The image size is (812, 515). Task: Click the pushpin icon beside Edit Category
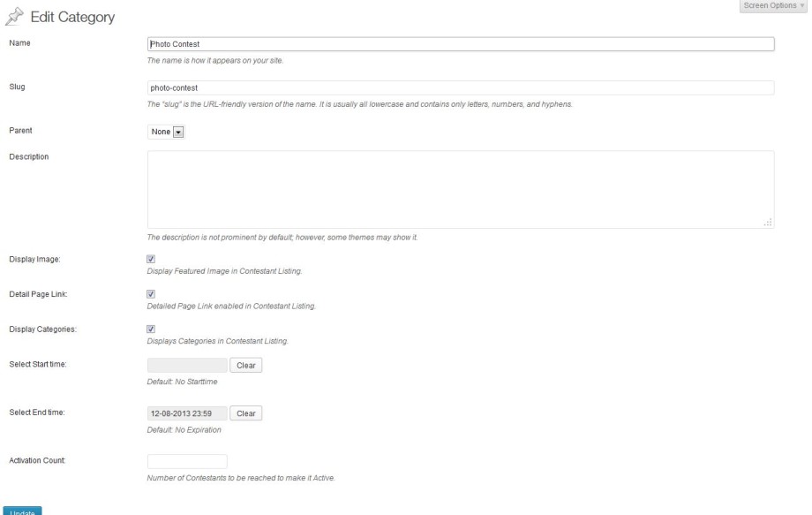pyautogui.click(x=14, y=17)
